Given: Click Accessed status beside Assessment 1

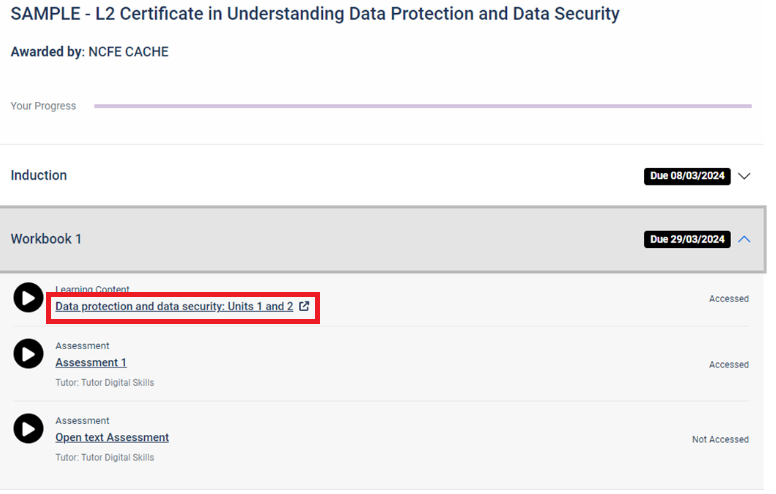Looking at the screenshot, I should (728, 364).
